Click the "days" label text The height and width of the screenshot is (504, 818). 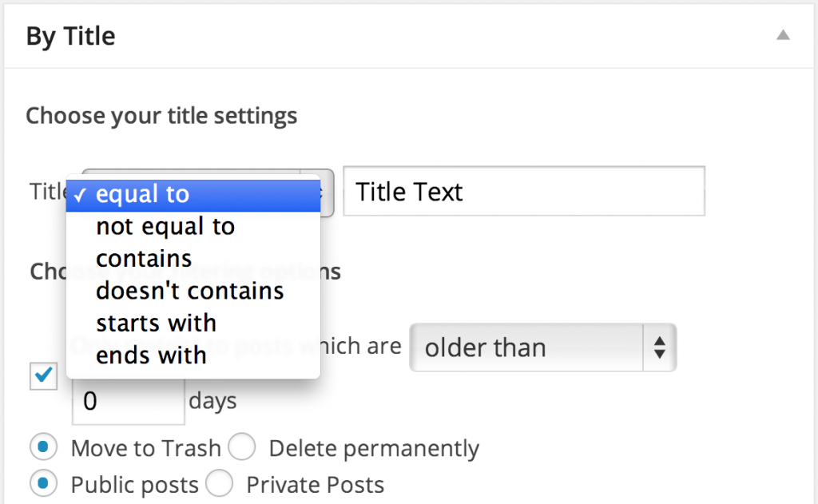[212, 400]
